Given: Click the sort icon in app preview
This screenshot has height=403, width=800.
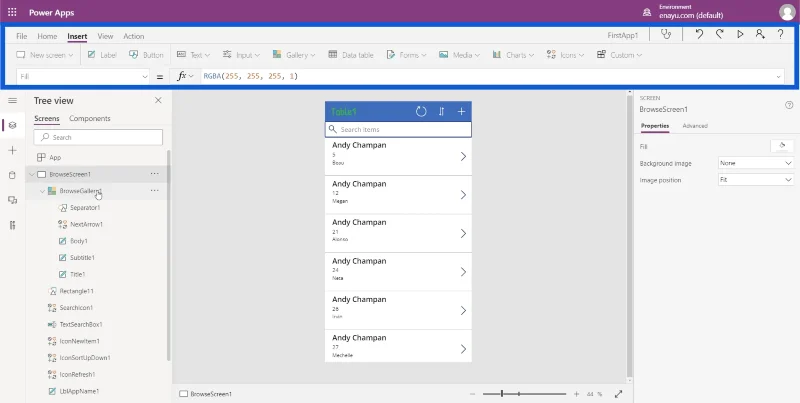Looking at the screenshot, I should 441,111.
